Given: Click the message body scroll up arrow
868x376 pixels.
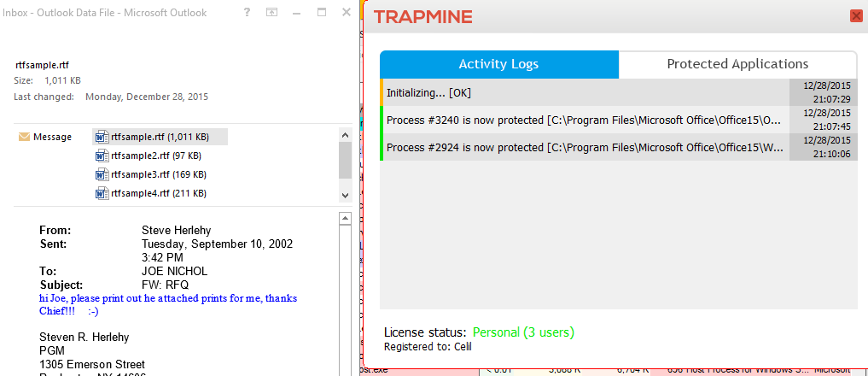Looking at the screenshot, I should (x=345, y=219).
